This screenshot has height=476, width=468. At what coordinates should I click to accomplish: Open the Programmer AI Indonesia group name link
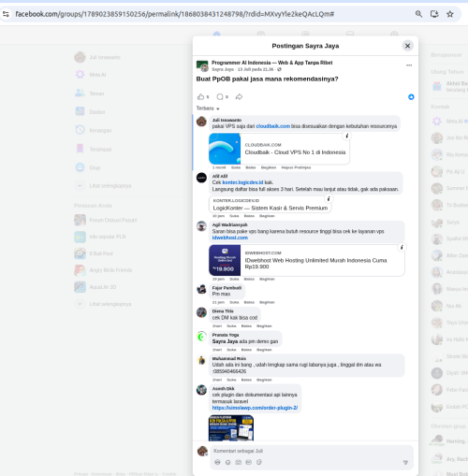[x=271, y=63]
